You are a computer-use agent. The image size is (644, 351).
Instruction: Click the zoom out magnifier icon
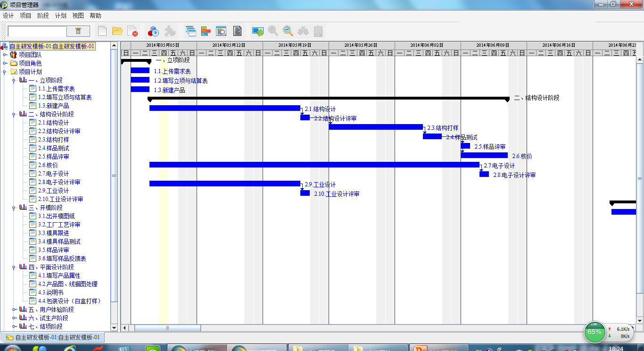pos(288,31)
